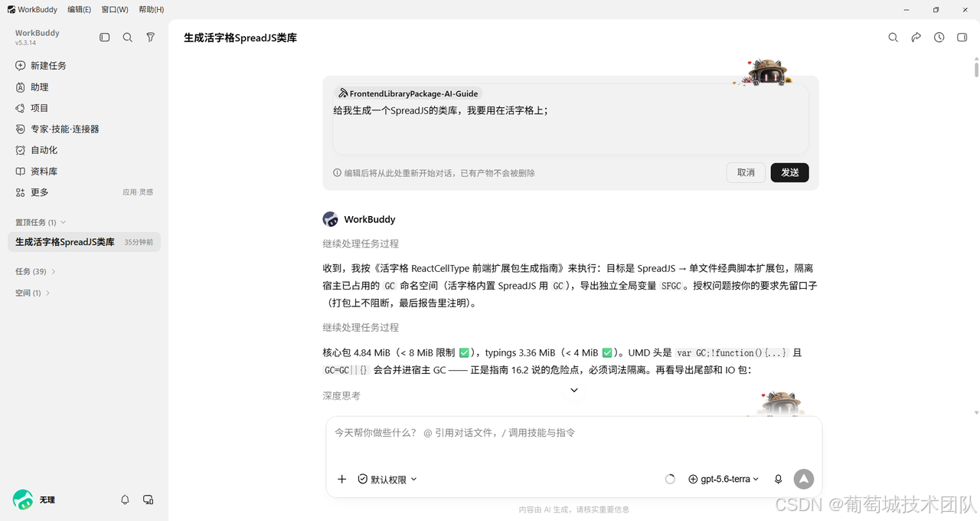Click the notification bell icon
This screenshot has height=521, width=980.
click(x=125, y=500)
